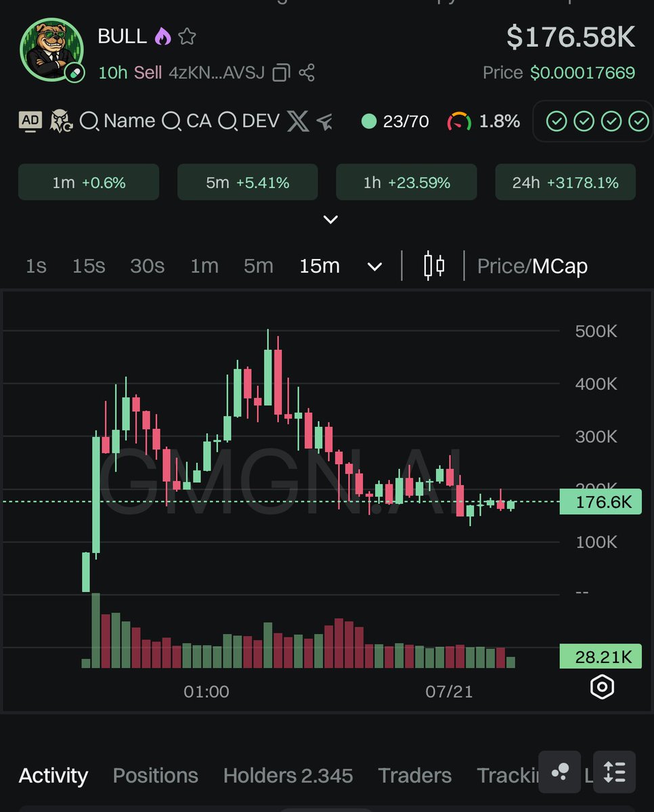This screenshot has width=654, height=812.
Task: Click the three-dots bubble button
Action: (x=560, y=771)
